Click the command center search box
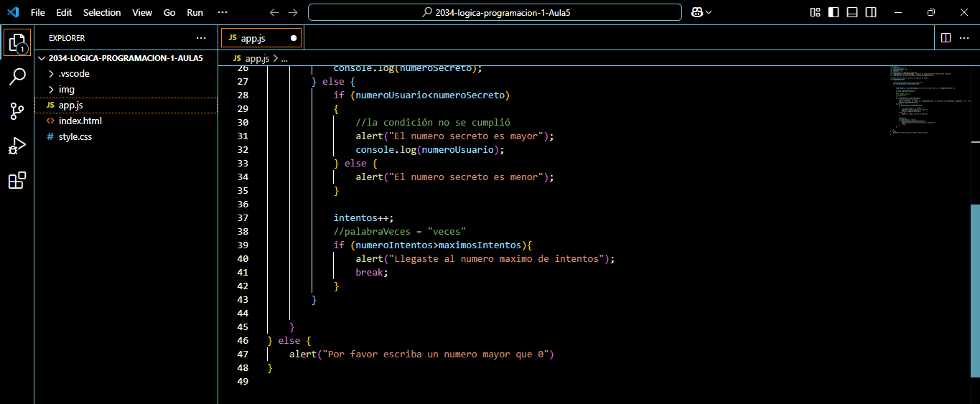 click(495, 12)
